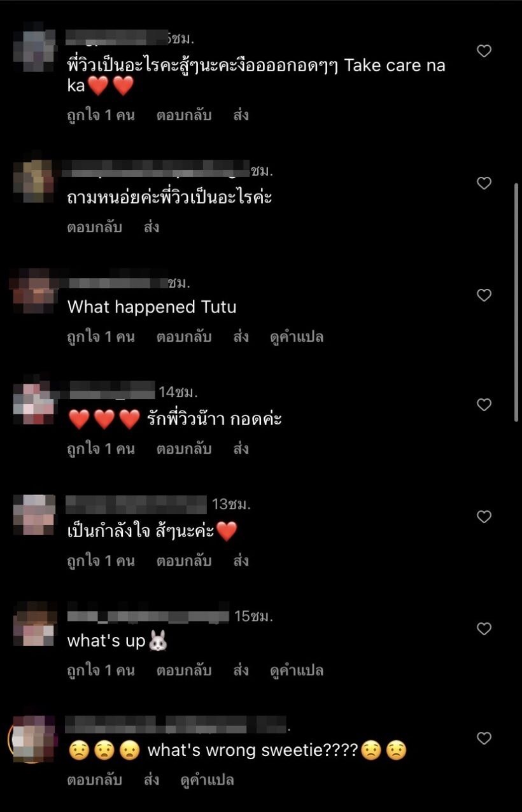The width and height of the screenshot is (522, 812).
Task: Like the 'What happened Tutu' comment
Action: point(484,295)
